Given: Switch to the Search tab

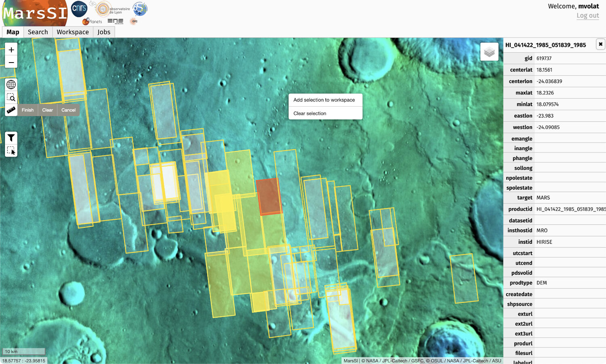Looking at the screenshot, I should (x=38, y=32).
